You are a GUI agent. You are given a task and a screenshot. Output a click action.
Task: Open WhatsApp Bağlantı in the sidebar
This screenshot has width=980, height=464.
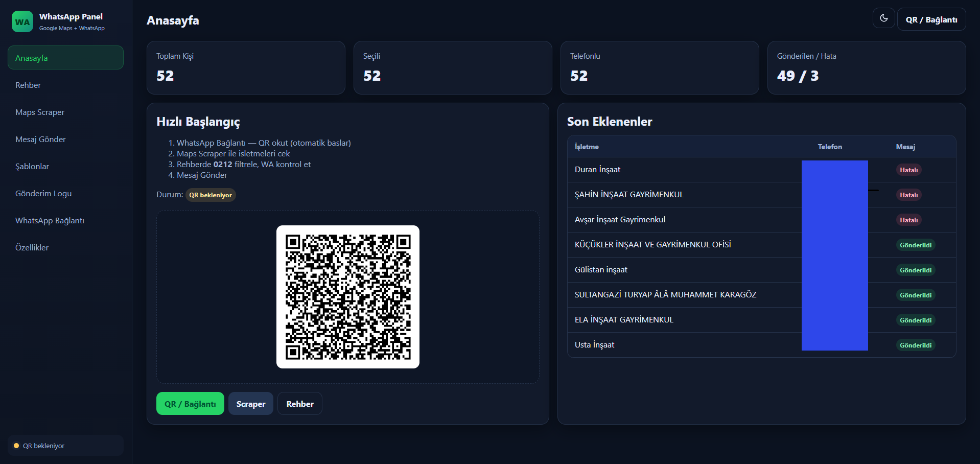65,220
